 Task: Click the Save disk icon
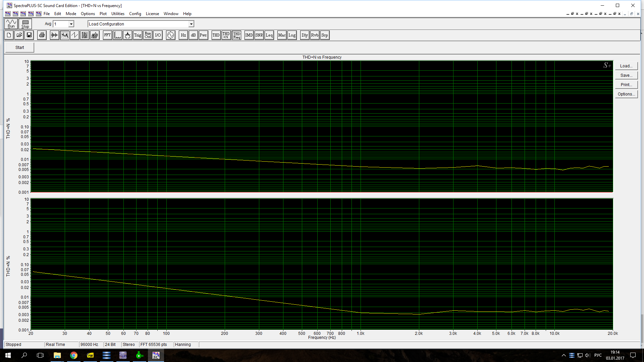pyautogui.click(x=29, y=35)
